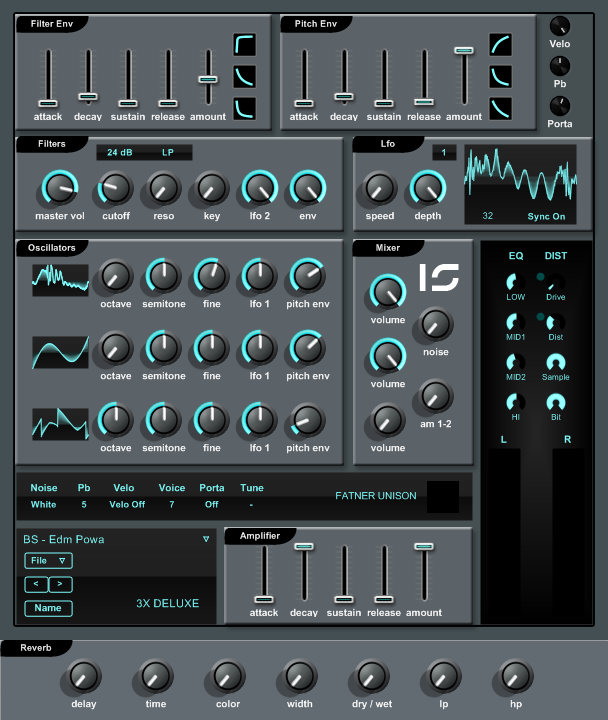Select Filter Env attack curve shape icon
Viewport: 608px width, 720px height.
point(244,45)
